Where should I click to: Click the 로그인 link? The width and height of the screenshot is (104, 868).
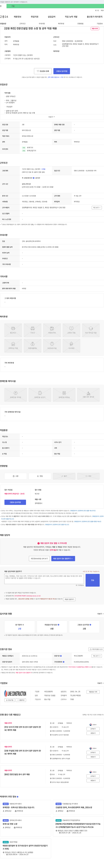[97, 10]
